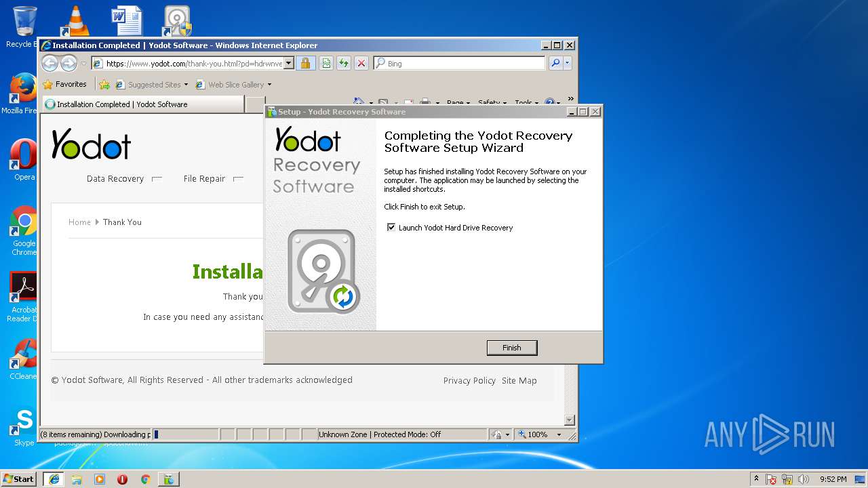
Task: Click the Finish button in Setup wizard
Action: click(x=512, y=348)
